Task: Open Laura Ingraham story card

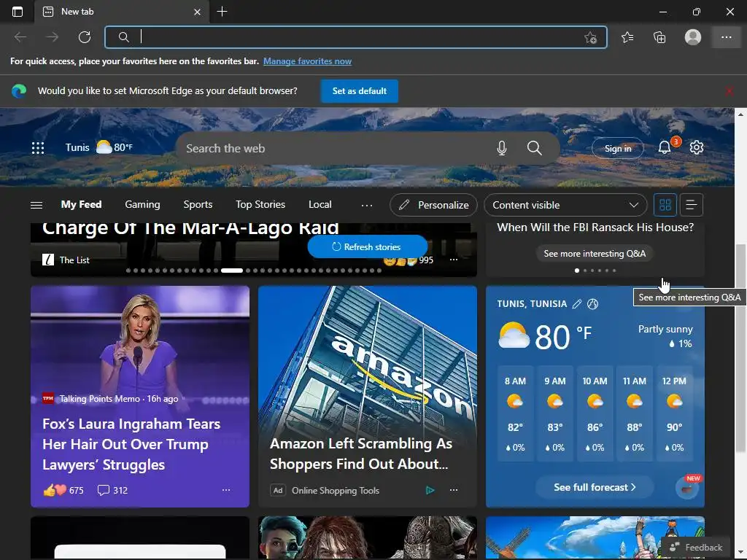Action: coord(140,396)
